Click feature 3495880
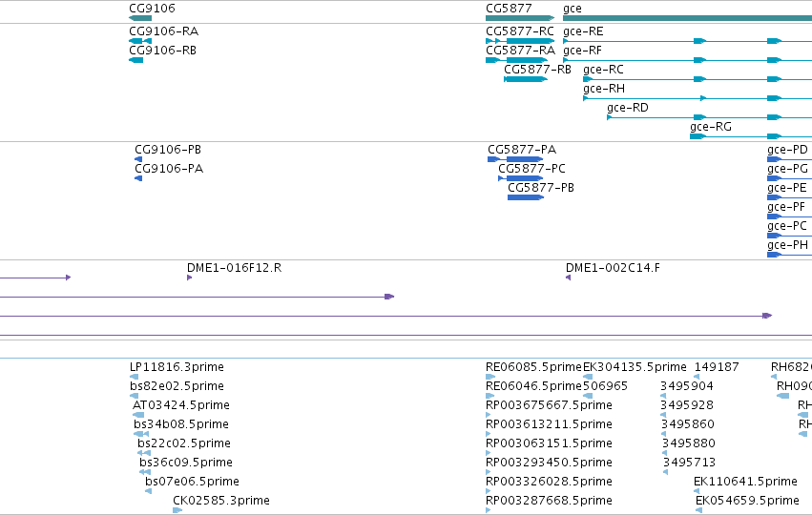Screen dimensions: 812x515 coord(664,453)
